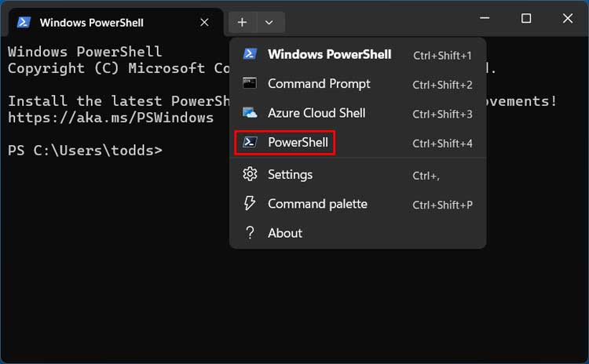Click the Ctrl+Shift+2 shortcut label
Screen dimensions: 589x364
442,85
